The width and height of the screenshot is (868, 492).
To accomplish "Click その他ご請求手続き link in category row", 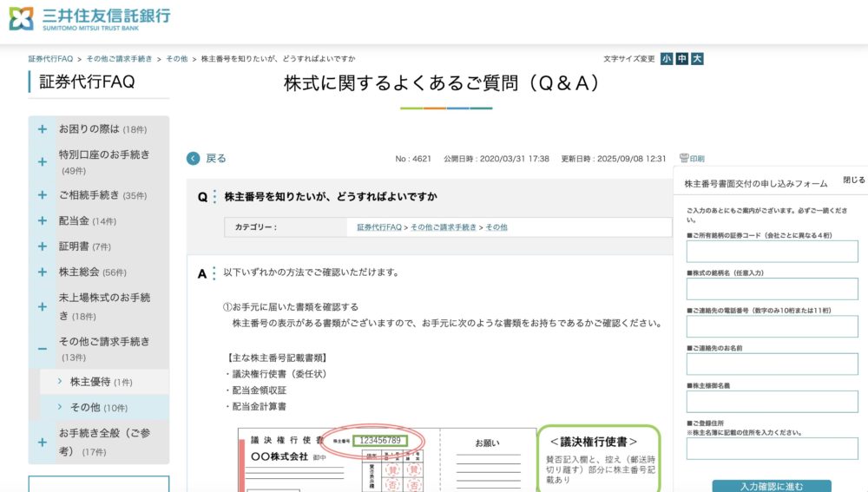I will [443, 227].
